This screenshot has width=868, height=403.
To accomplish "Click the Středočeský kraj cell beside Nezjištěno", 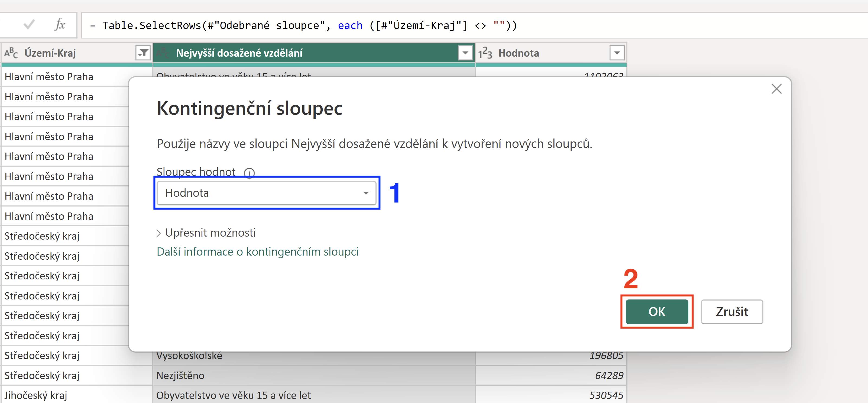I will 77,375.
